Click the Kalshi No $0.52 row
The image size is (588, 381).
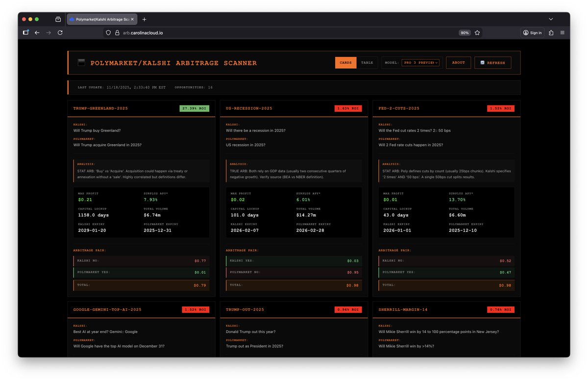pos(446,261)
